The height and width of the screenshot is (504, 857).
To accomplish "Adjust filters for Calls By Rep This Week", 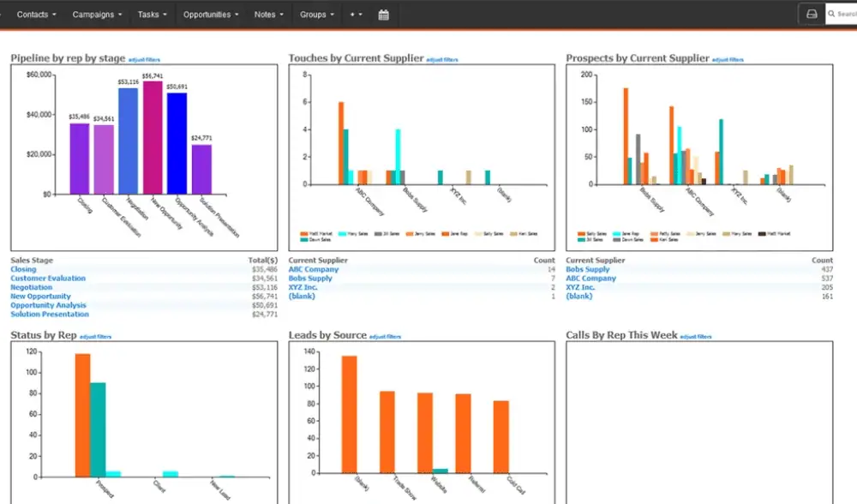I will coord(696,337).
